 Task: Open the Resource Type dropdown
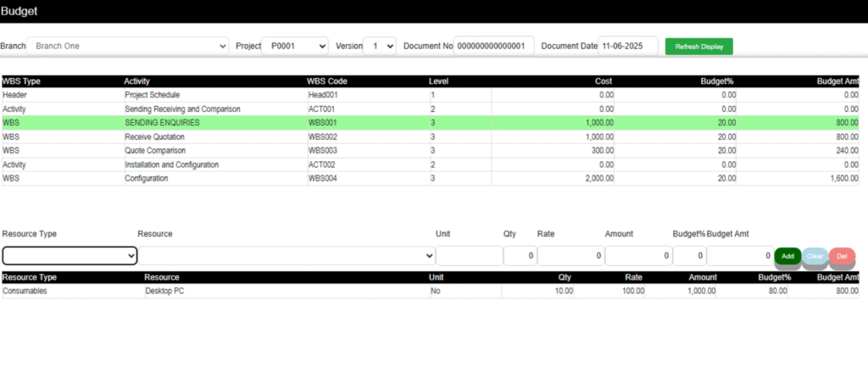click(70, 255)
